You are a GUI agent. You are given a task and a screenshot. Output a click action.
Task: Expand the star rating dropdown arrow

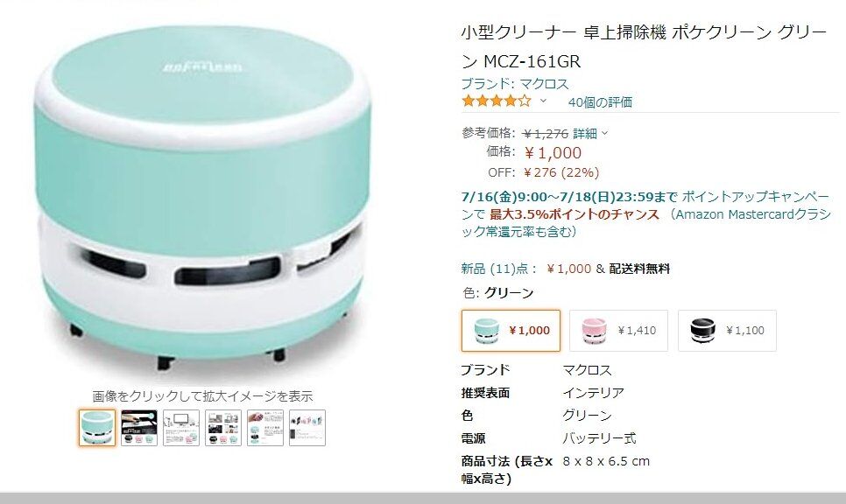point(543,101)
